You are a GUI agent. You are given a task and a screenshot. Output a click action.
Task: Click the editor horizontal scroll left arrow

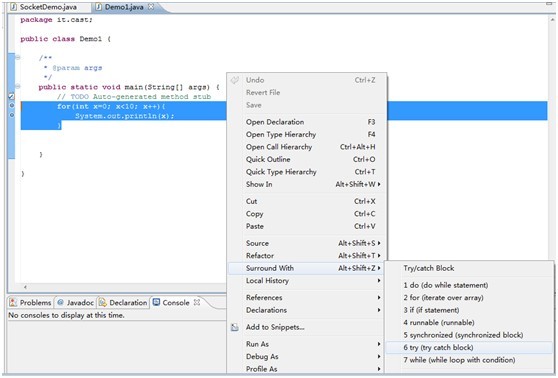point(25,287)
